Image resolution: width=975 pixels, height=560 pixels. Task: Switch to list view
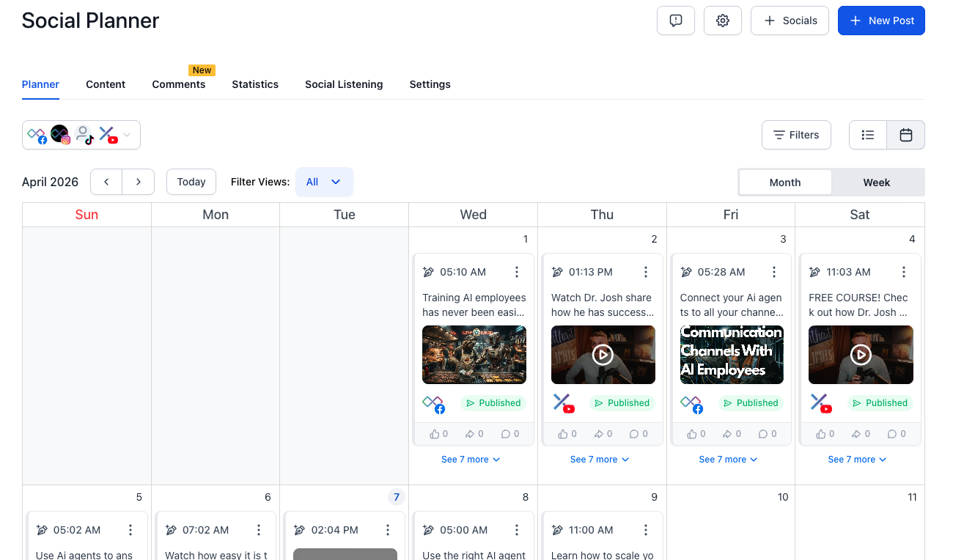[x=867, y=135]
